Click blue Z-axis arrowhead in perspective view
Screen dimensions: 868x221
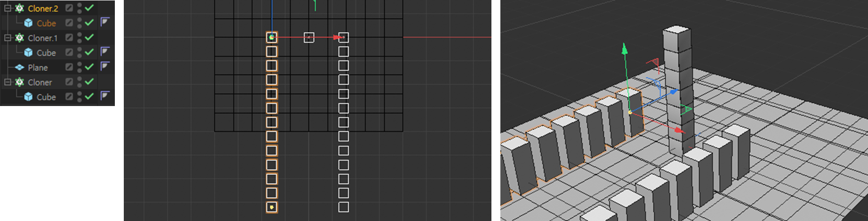tap(674, 91)
